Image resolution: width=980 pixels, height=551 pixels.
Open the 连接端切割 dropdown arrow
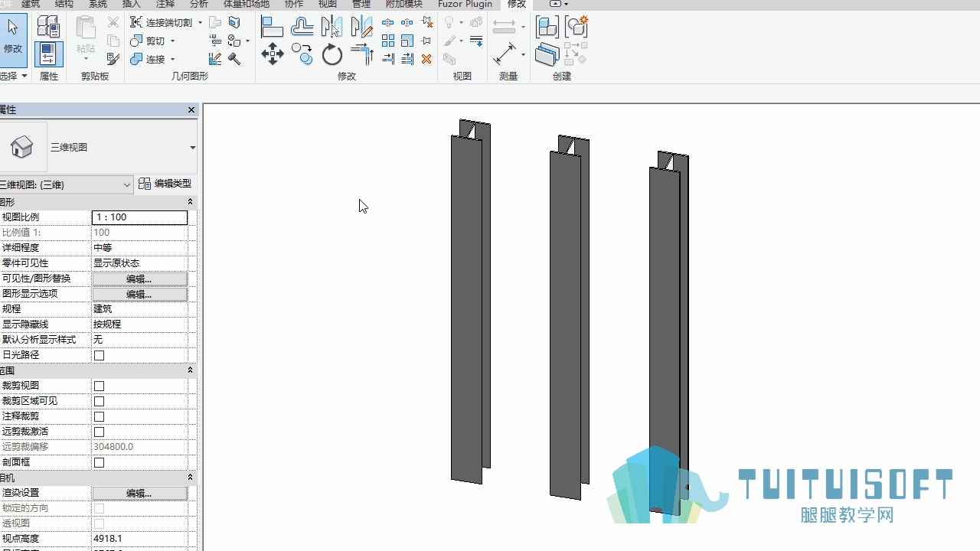point(201,23)
